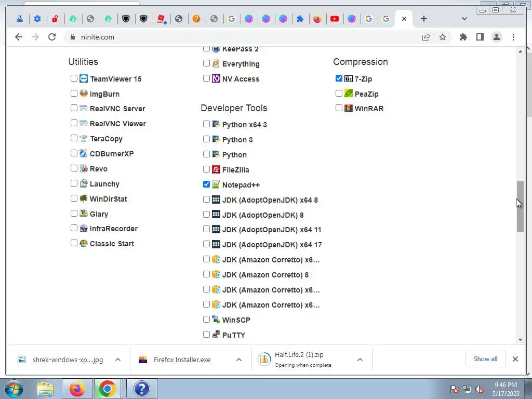Click the PuTTY icon
This screenshot has width=532, height=399.
[x=216, y=335]
